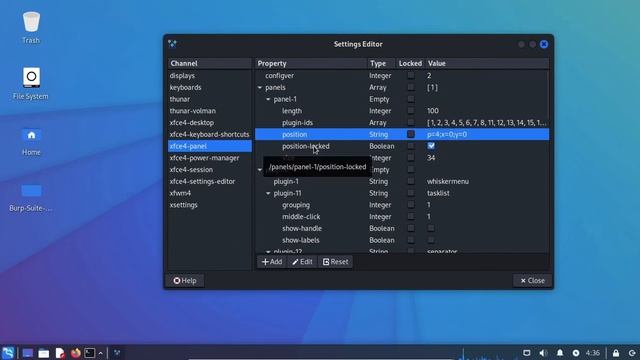Viewport: 640px width, 360px height.
Task: Click the network display tray icon
Action: tap(527, 353)
